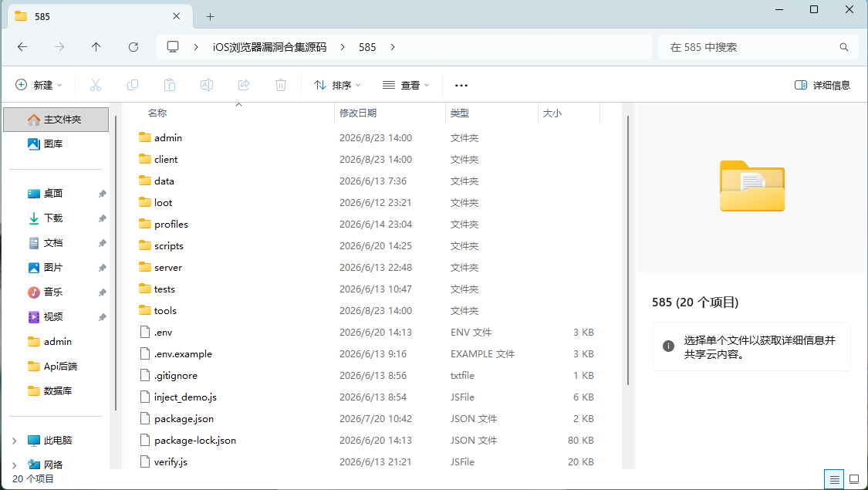Image resolution: width=868 pixels, height=490 pixels.
Task: Click the 585 breadcrumb segment
Action: [x=367, y=47]
